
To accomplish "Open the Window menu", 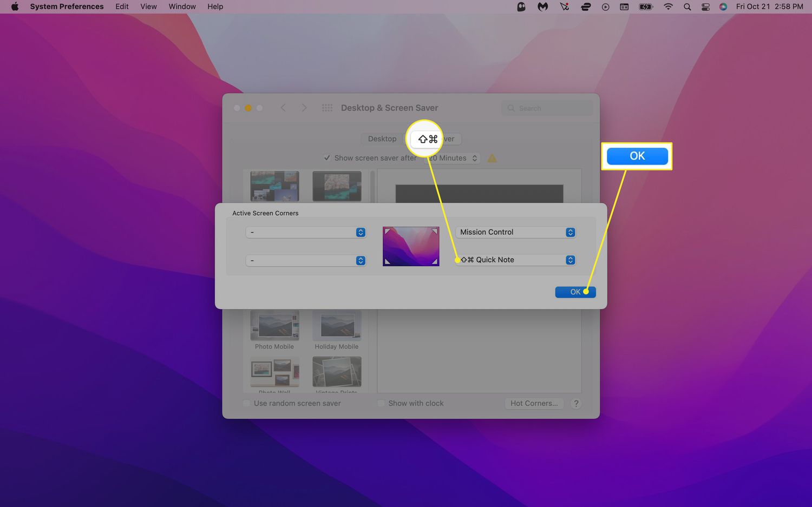I will click(182, 6).
